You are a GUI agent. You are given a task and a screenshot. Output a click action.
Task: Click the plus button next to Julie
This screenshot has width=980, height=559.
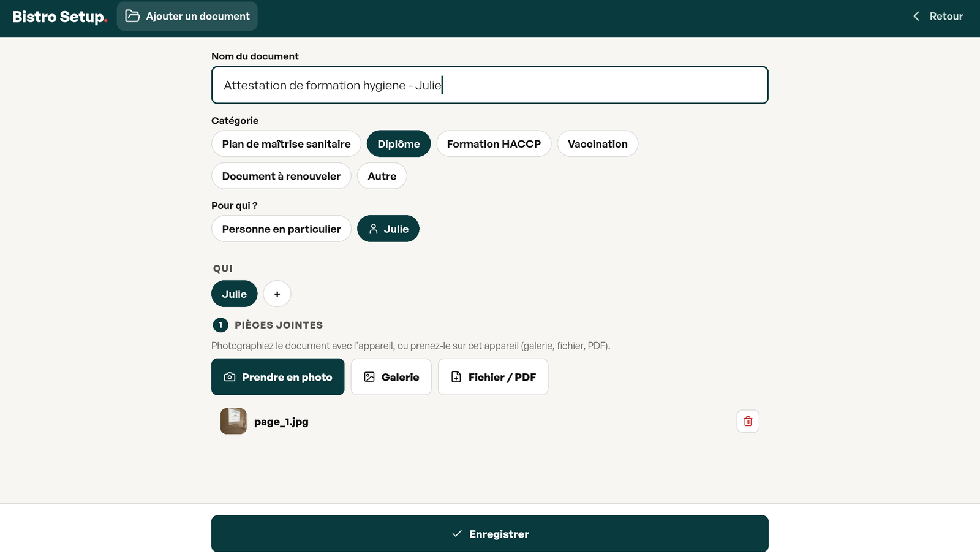pyautogui.click(x=277, y=294)
